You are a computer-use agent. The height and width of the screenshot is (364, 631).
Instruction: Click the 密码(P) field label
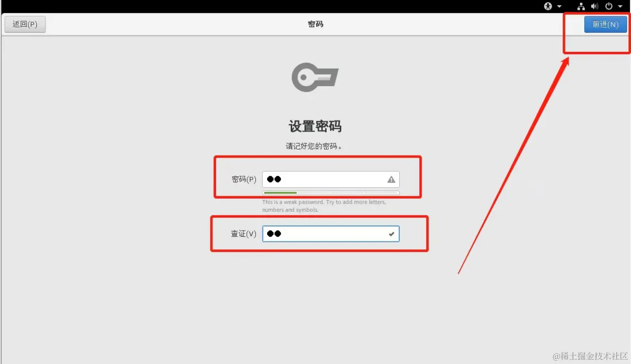(244, 180)
